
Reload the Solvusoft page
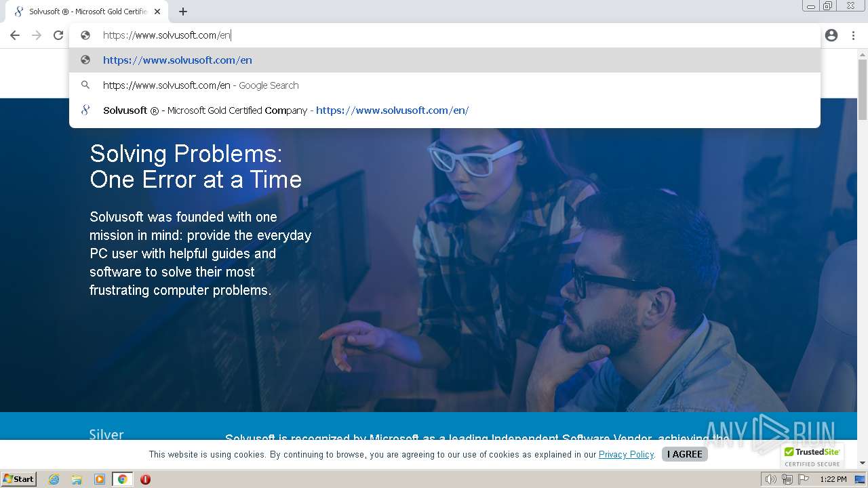58,35
